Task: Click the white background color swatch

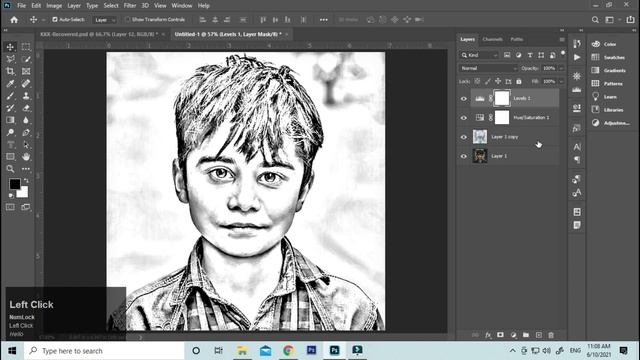Action: coord(24,193)
